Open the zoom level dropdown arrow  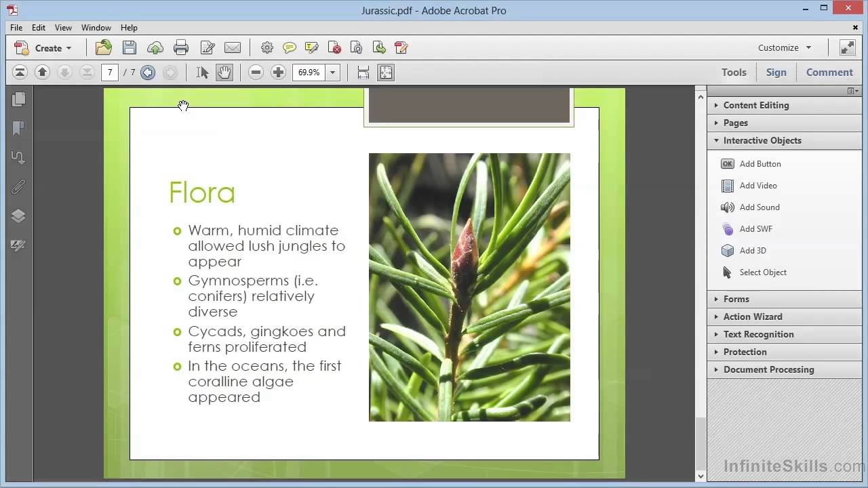[x=332, y=72]
